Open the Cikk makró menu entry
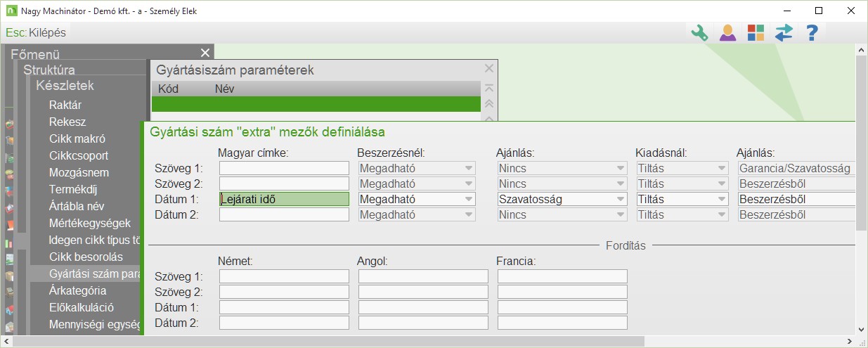 [x=77, y=138]
